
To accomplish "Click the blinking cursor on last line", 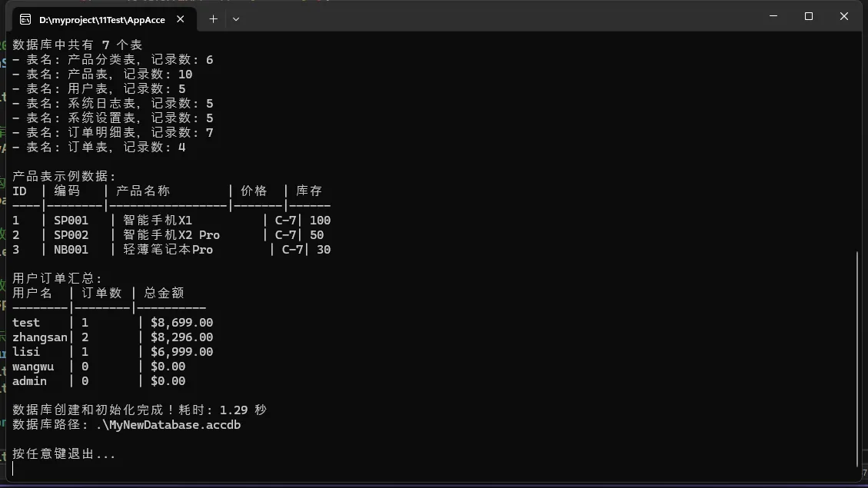I will (13, 469).
